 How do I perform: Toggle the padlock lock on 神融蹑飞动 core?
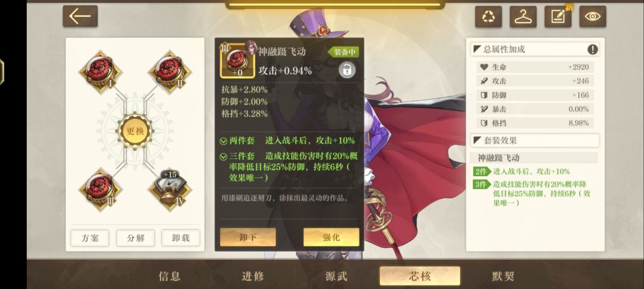[x=347, y=70]
